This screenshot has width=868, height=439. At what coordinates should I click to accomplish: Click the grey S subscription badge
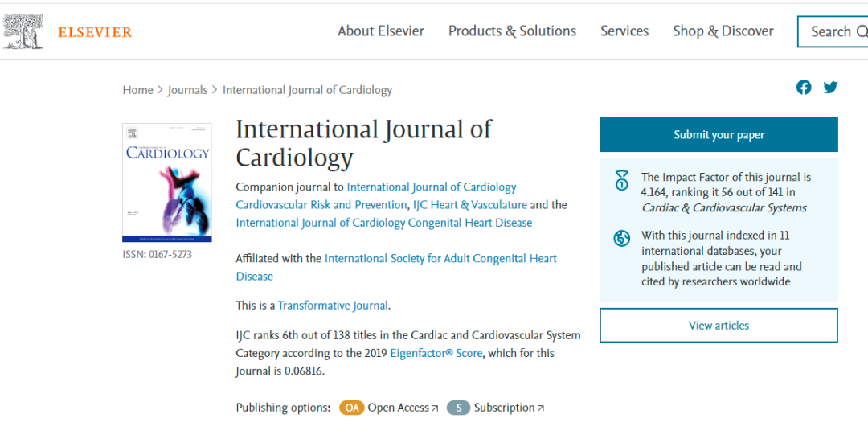pos(458,408)
